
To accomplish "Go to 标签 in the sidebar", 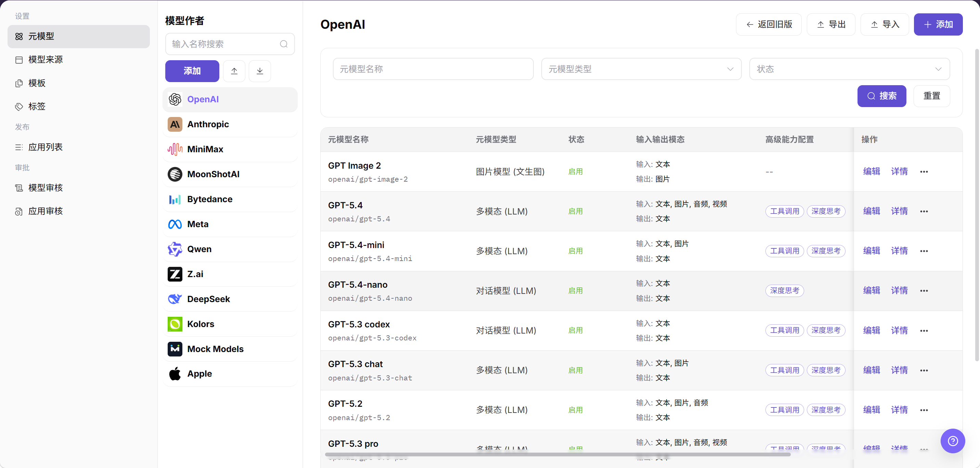I will click(x=78, y=106).
